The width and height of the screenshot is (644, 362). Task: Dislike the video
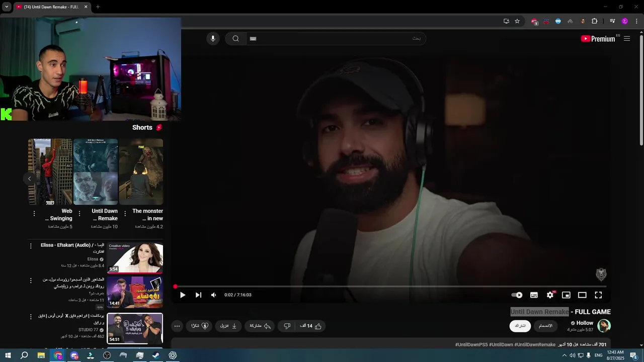287,326
